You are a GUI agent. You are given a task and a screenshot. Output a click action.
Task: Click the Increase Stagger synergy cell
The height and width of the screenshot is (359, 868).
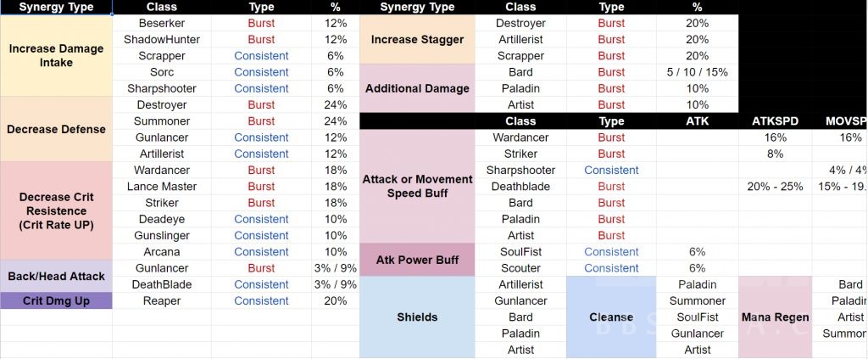tap(416, 39)
